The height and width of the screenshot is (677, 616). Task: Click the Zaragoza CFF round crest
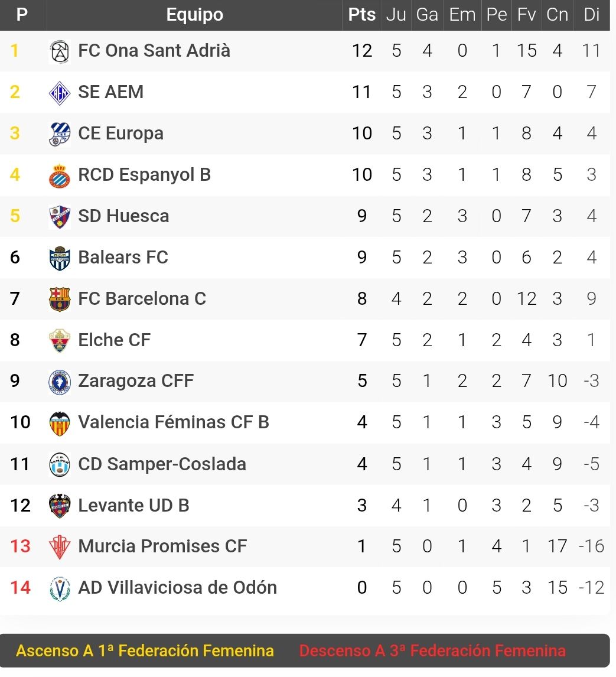coord(60,382)
